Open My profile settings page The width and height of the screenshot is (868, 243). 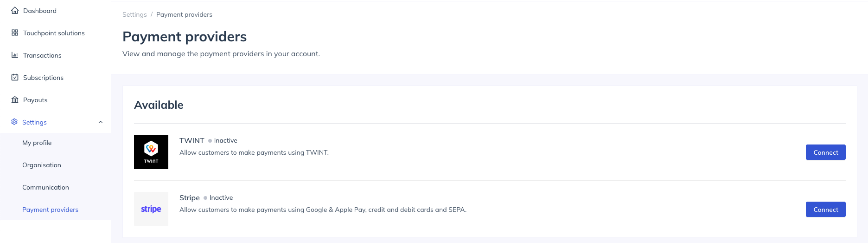point(37,143)
